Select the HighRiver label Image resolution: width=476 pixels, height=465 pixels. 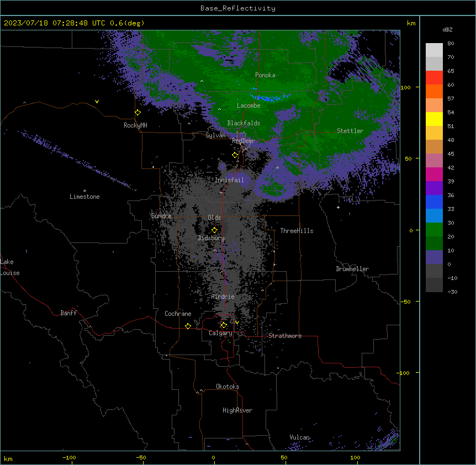[237, 410]
